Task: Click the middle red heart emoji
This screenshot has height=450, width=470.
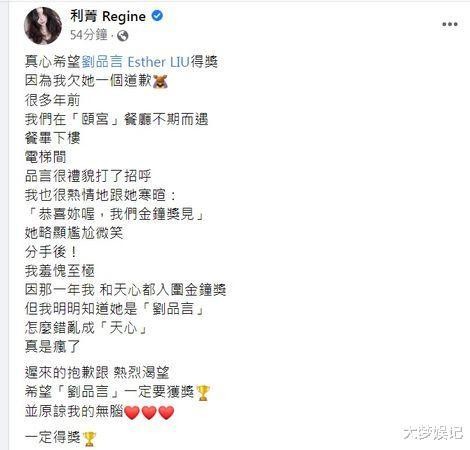Action: 149,412
